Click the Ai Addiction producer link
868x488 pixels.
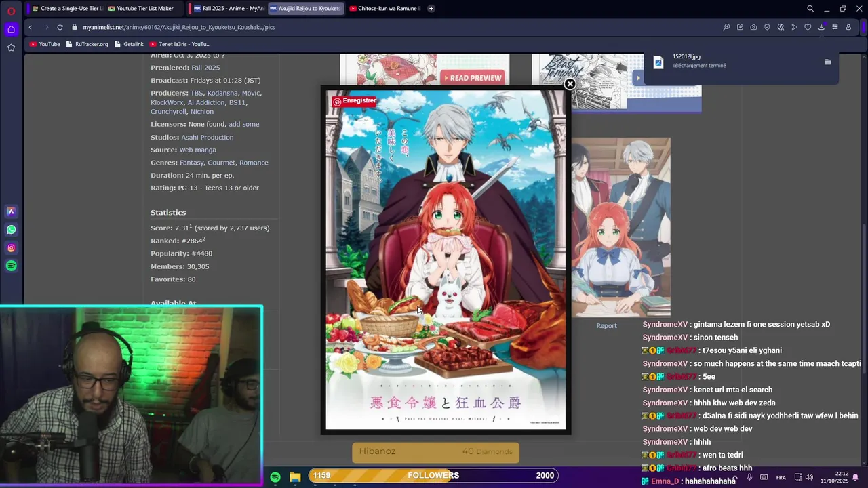tap(206, 102)
